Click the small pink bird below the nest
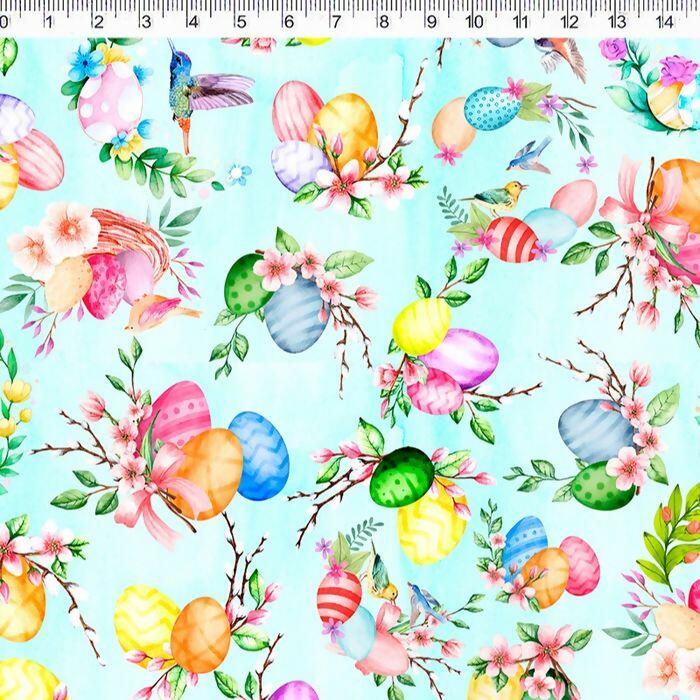This screenshot has width=700, height=700. [155, 312]
